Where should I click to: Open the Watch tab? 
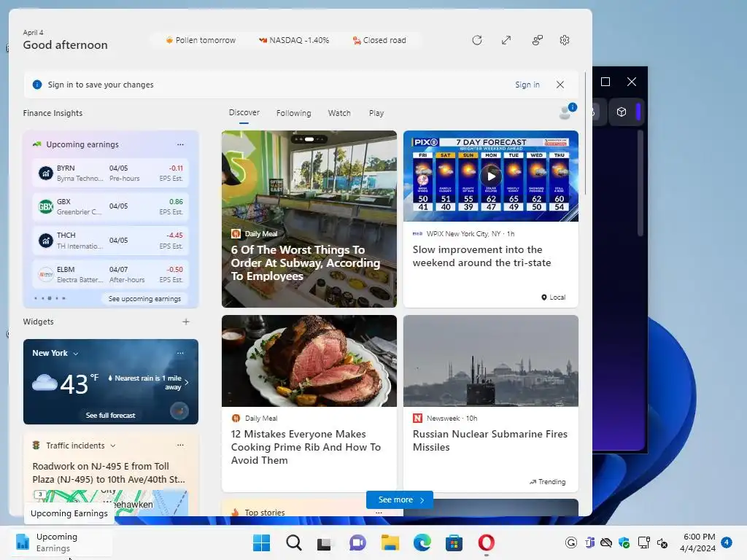click(x=339, y=113)
